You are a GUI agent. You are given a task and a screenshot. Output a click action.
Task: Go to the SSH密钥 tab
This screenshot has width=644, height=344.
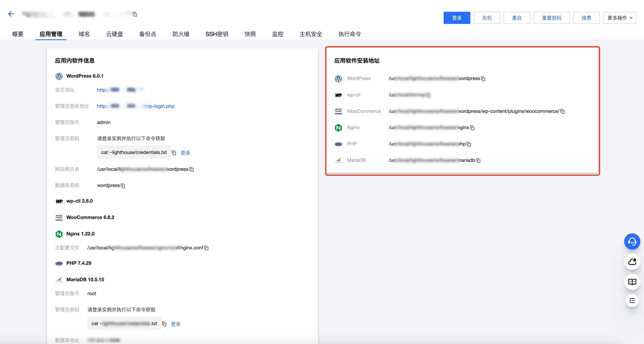tap(217, 34)
